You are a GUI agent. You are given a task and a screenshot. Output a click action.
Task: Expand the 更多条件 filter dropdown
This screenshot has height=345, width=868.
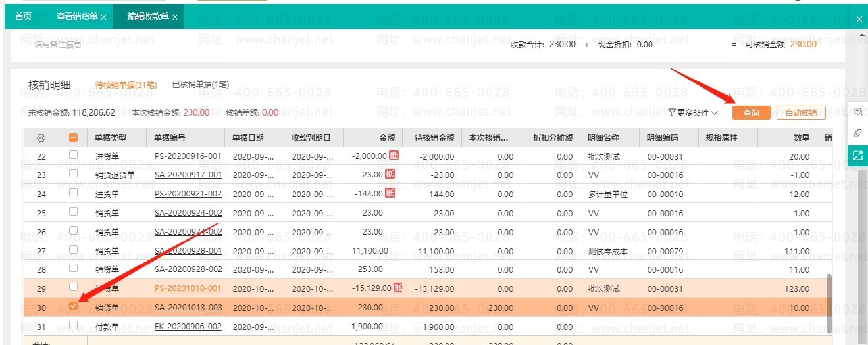click(x=693, y=113)
